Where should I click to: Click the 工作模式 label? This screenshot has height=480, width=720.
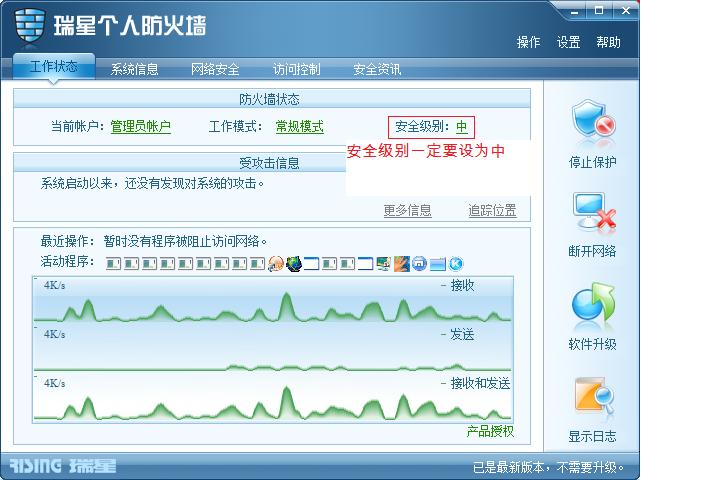coord(236,126)
